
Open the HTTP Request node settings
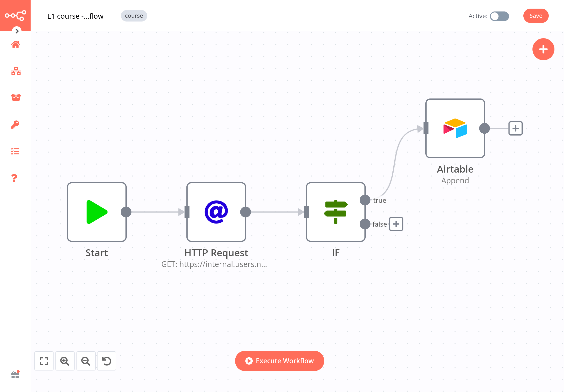[x=216, y=212]
